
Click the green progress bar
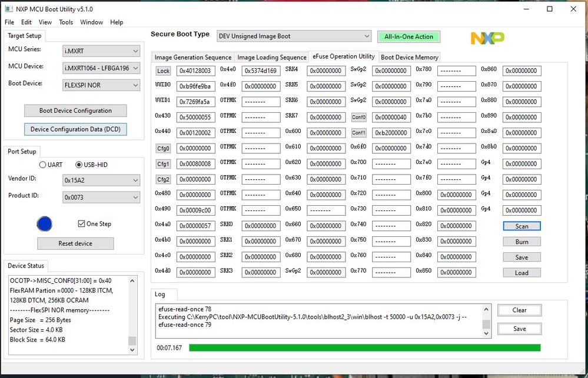pos(364,347)
